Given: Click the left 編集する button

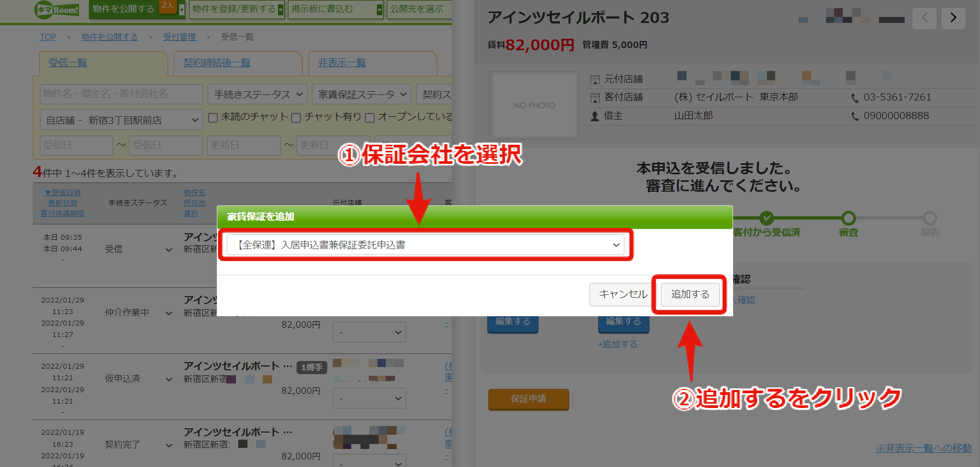Looking at the screenshot, I should coord(513,322).
